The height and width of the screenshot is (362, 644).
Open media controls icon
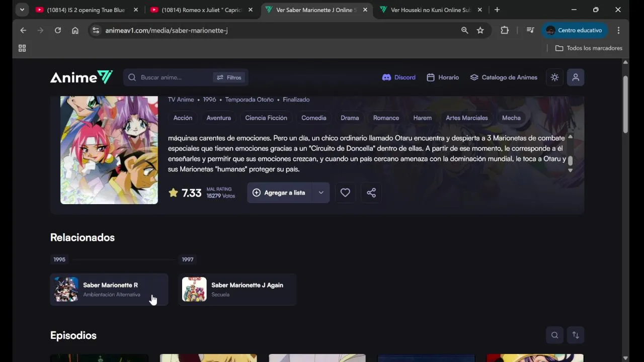[x=530, y=31]
